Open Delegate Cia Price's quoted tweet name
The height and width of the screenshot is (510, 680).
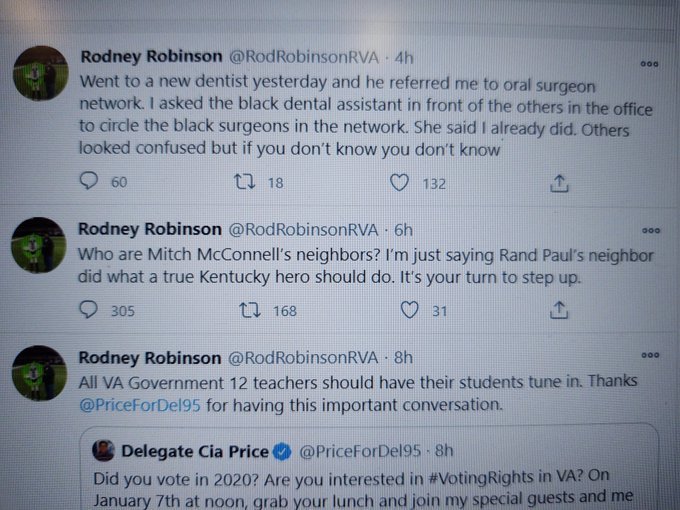(x=195, y=451)
